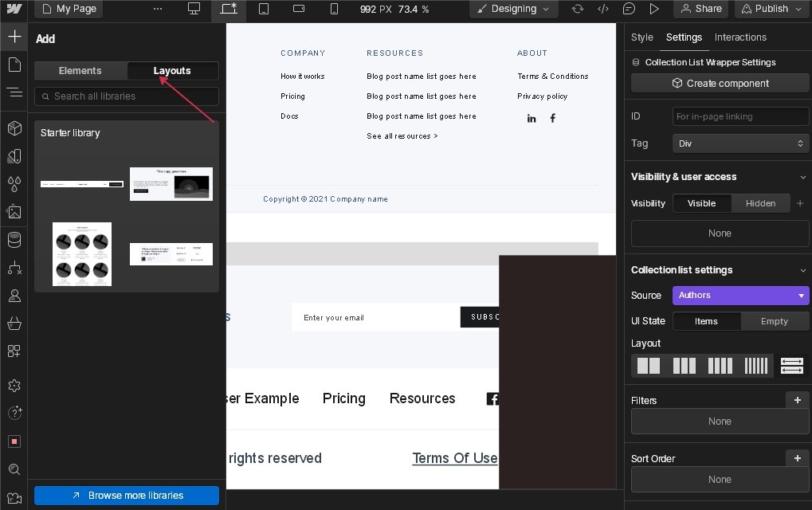Click the preview play icon
This screenshot has width=812, height=510.
pos(654,9)
